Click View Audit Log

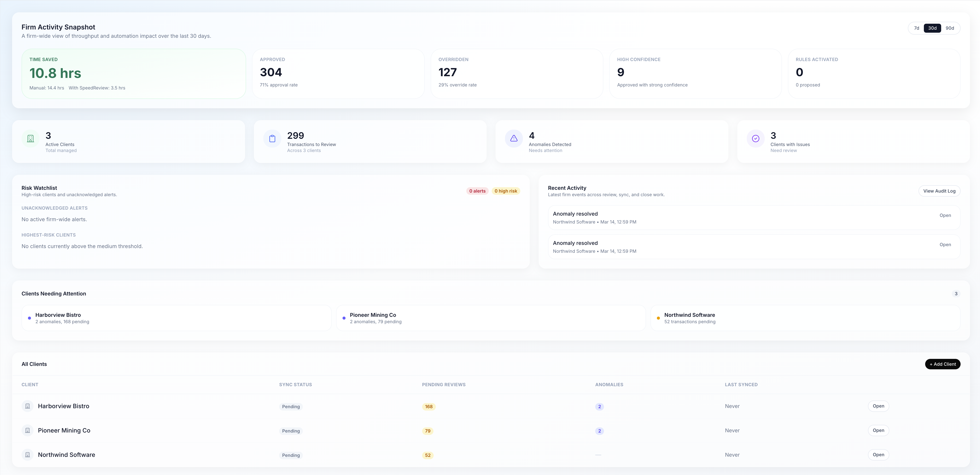(x=939, y=191)
